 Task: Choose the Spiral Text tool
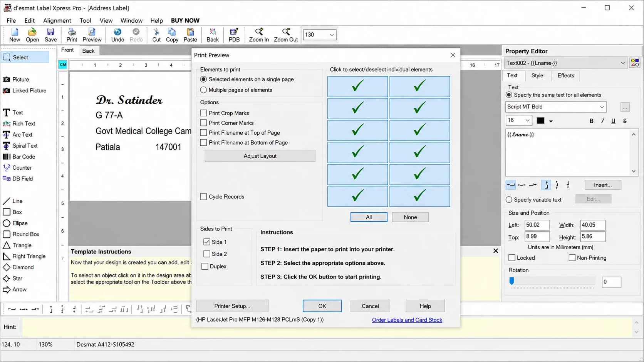click(x=20, y=146)
